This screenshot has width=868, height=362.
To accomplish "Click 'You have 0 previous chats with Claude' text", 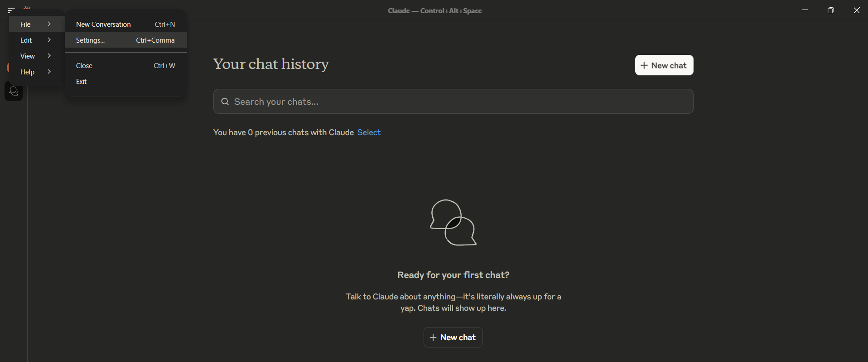I will (x=284, y=132).
